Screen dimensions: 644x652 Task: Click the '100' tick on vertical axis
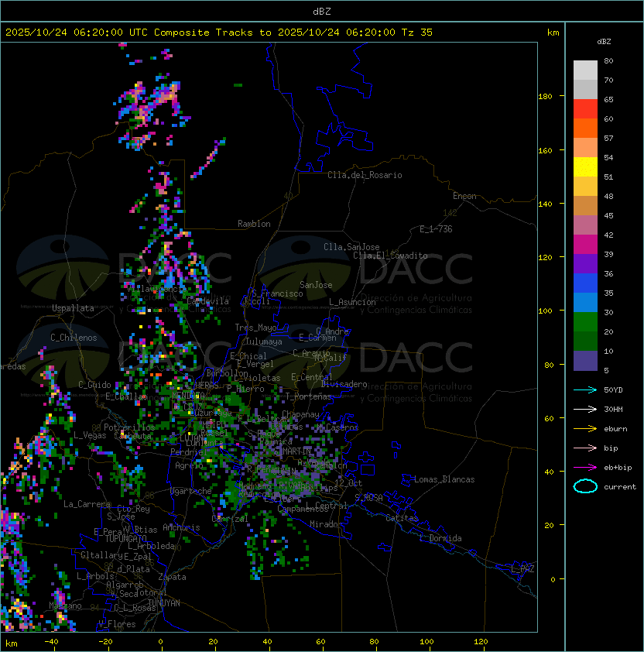coord(545,311)
